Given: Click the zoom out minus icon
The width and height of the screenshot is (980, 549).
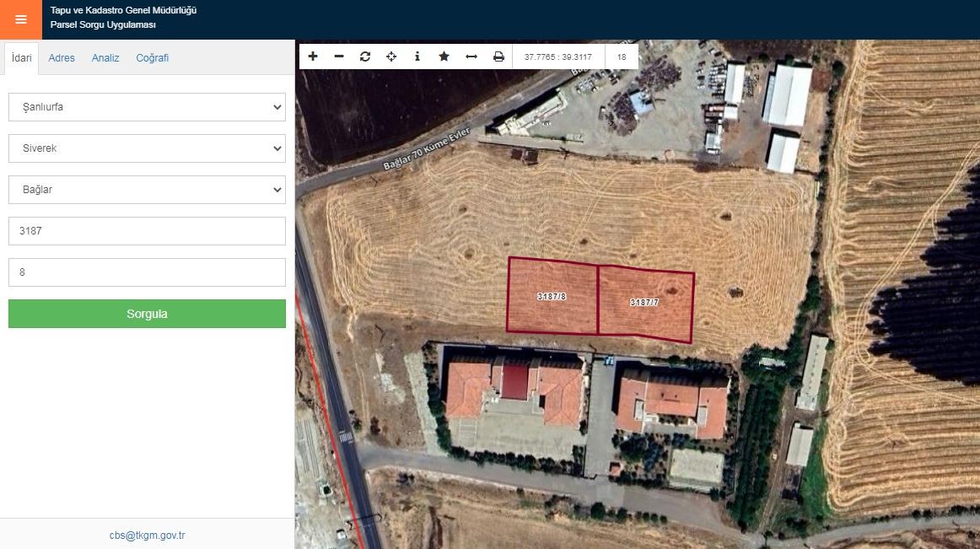Looking at the screenshot, I should tap(339, 57).
